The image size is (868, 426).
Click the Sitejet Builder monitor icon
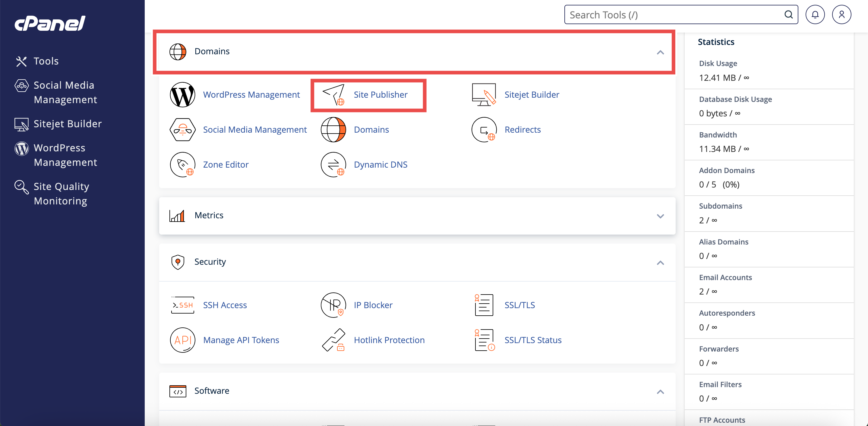[x=484, y=95]
